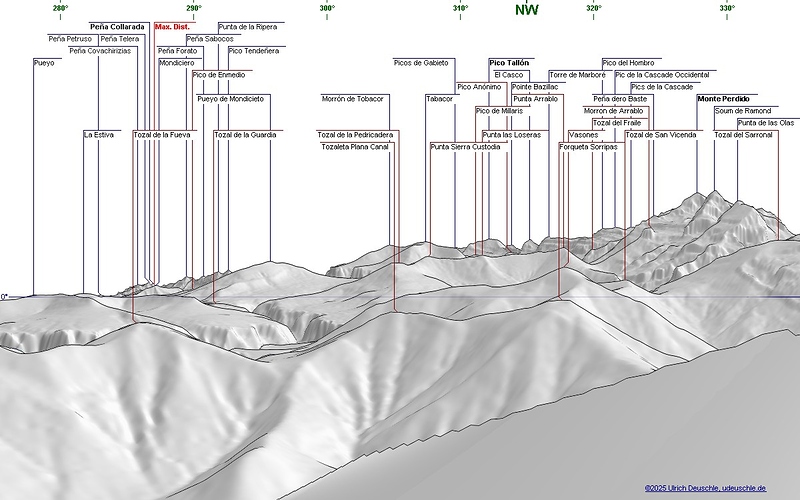
Task: Click the 330° bearing marker
Action: pos(727,8)
